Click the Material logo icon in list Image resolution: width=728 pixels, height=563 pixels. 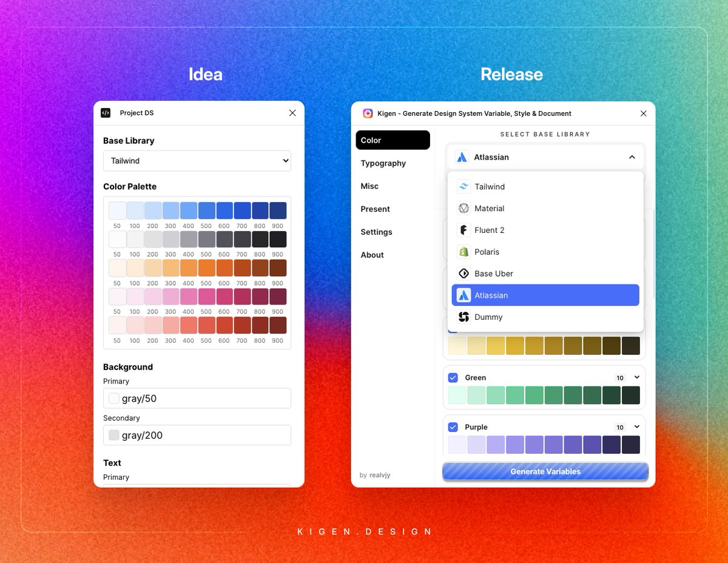pos(463,209)
